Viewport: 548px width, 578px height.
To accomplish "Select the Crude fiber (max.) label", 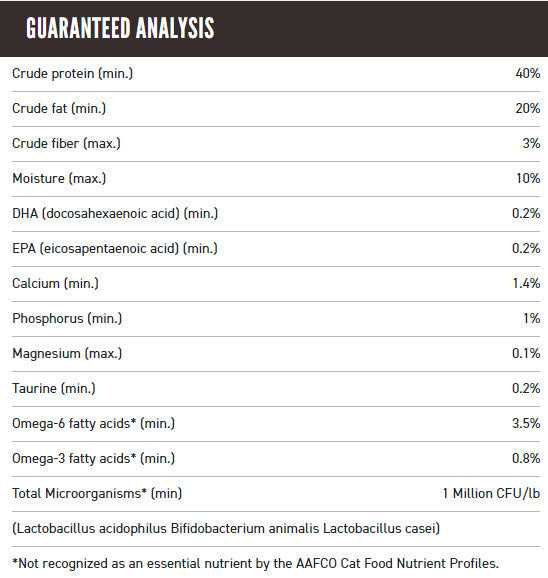I will [x=66, y=144].
